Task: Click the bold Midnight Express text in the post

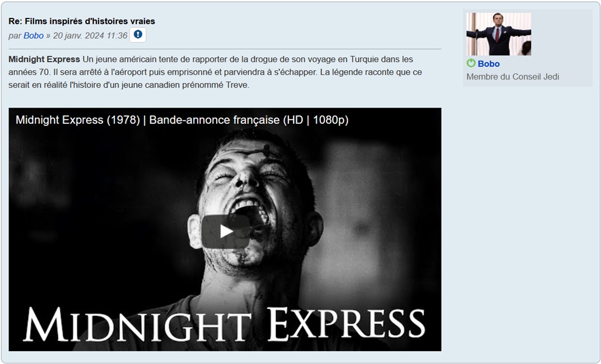Action: point(44,59)
